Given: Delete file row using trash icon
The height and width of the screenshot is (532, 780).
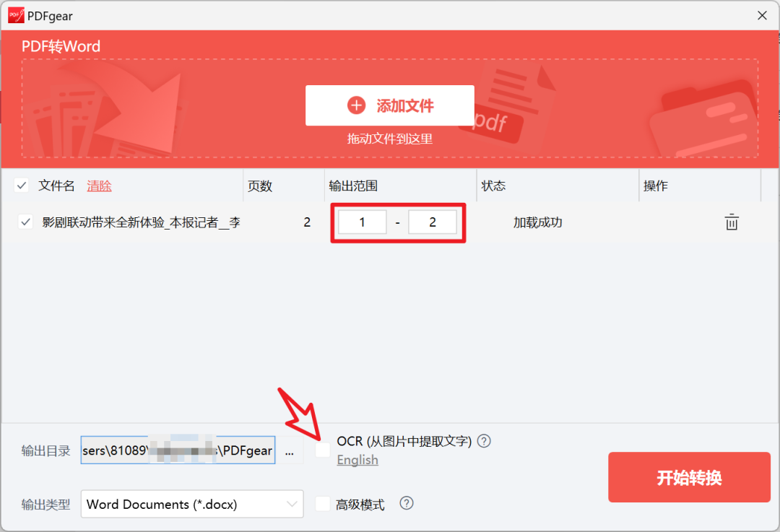Looking at the screenshot, I should [x=731, y=222].
